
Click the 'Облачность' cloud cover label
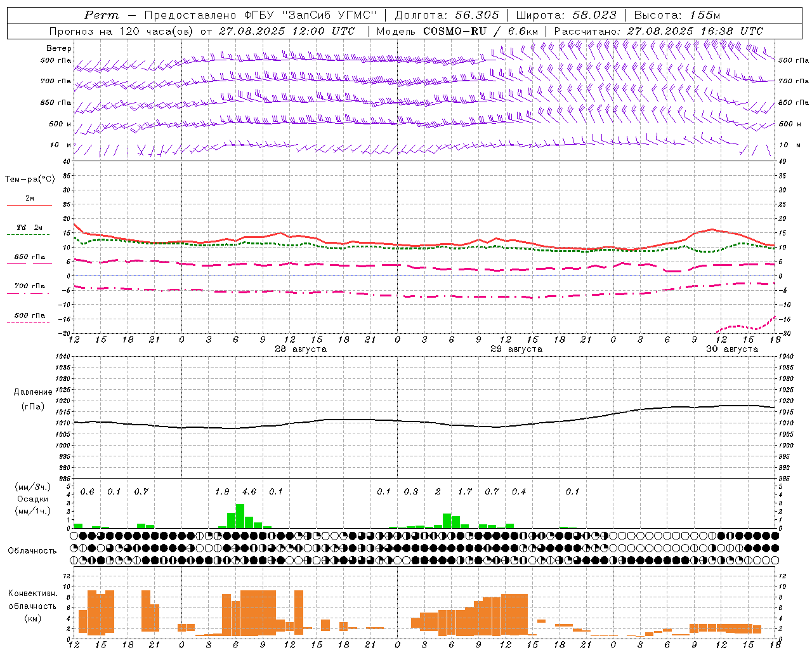pos(32,550)
